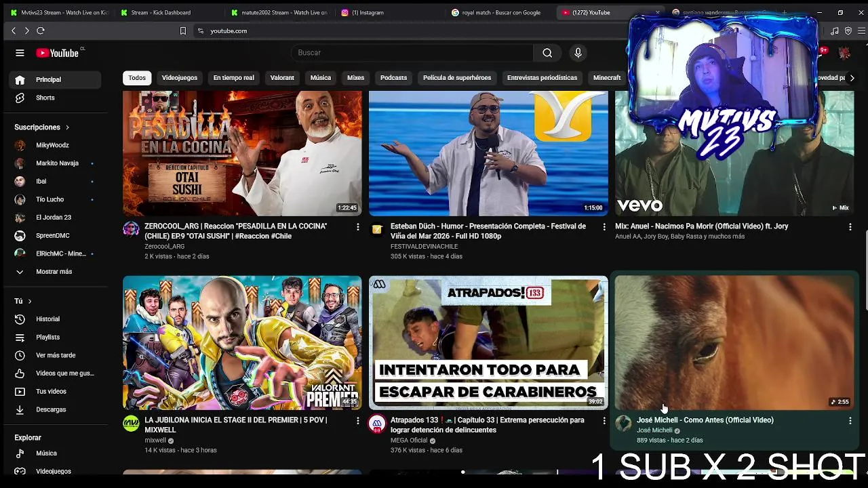Open the YouTube hamburger guide menu

[20, 53]
